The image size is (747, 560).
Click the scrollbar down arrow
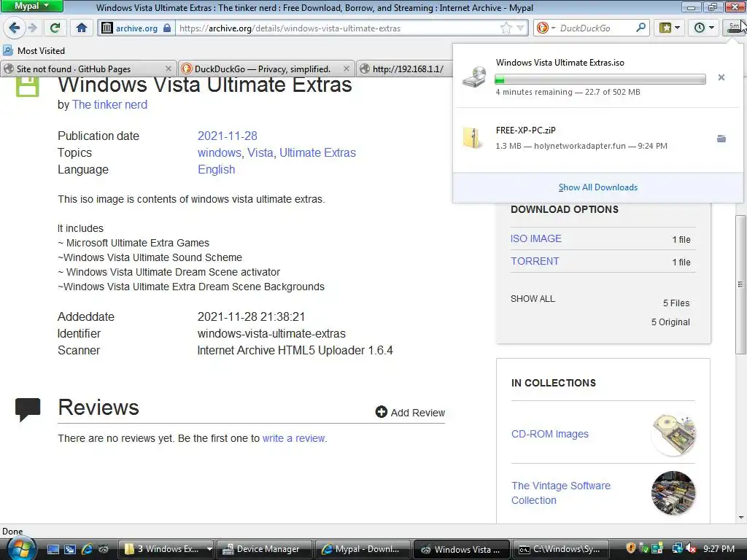point(740,518)
